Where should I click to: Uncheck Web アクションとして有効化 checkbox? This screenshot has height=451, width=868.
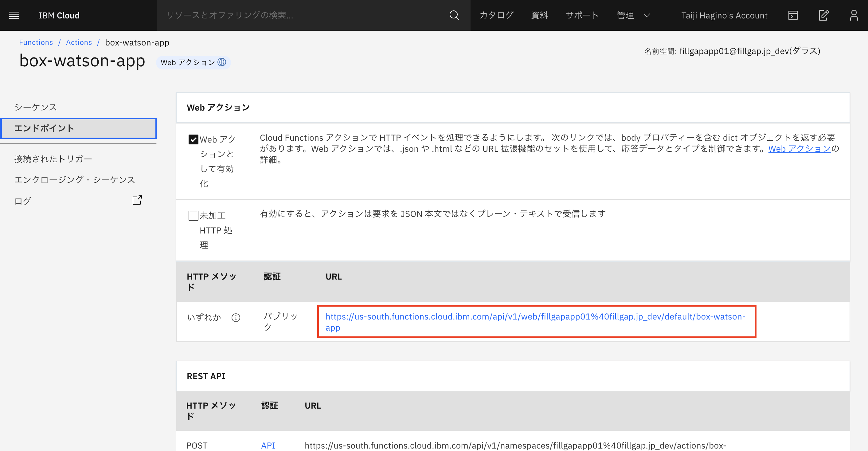pyautogui.click(x=193, y=139)
